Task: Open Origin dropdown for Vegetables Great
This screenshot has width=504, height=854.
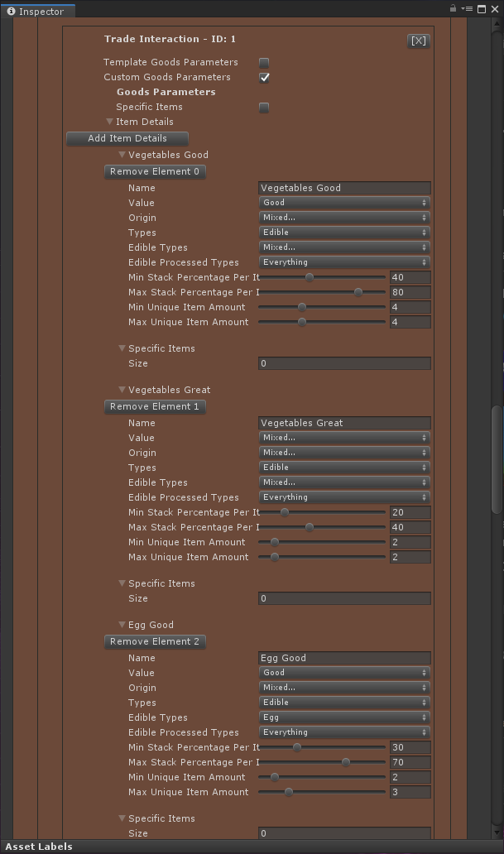Action: [x=344, y=453]
